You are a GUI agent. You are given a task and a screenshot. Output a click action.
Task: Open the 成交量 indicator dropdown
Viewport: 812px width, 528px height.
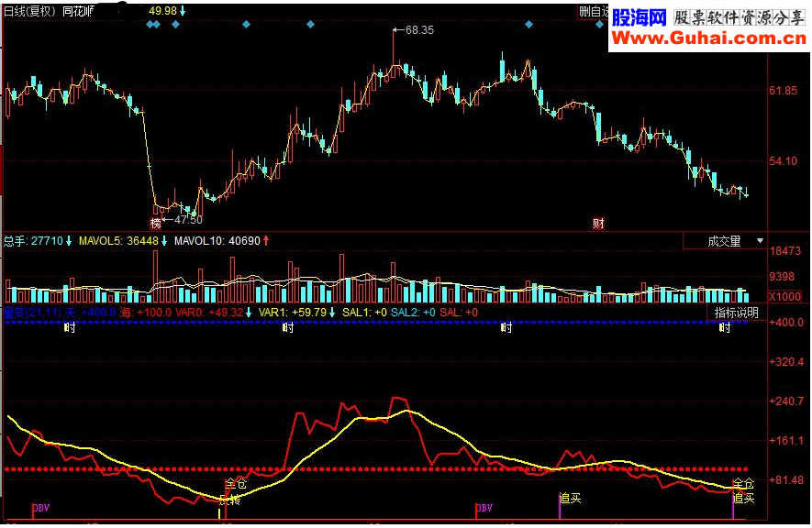pyautogui.click(x=724, y=241)
